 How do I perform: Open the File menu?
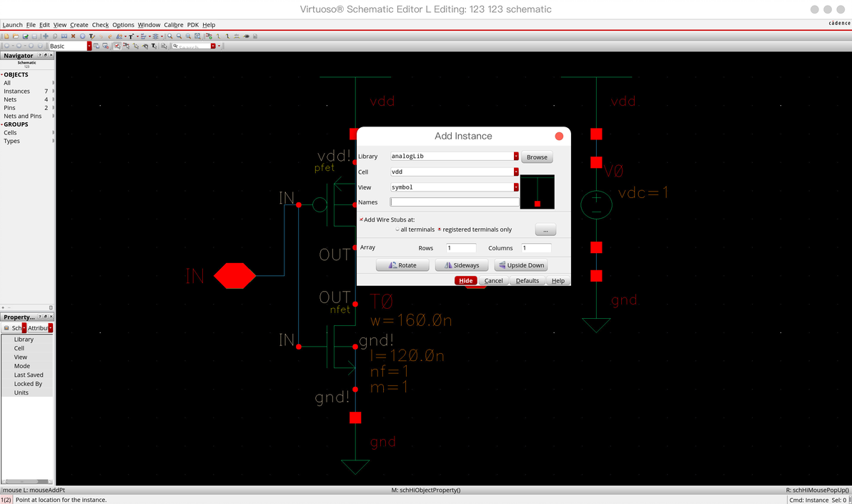[31, 24]
